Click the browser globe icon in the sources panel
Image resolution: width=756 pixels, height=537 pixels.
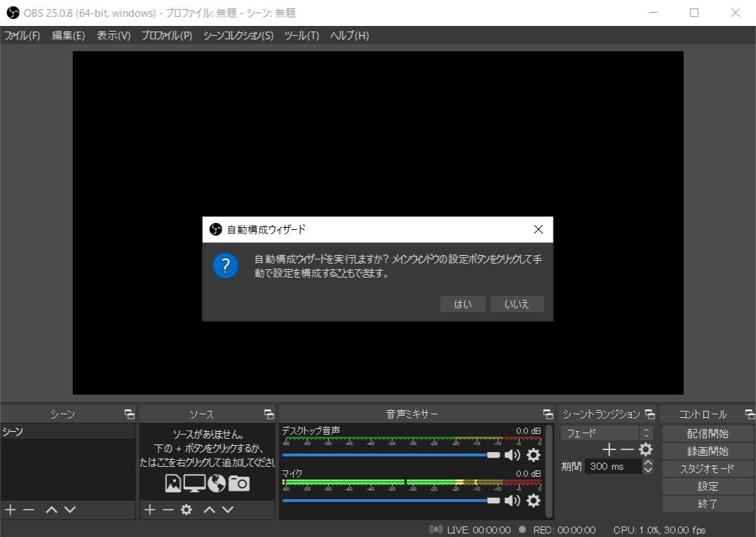(x=217, y=483)
